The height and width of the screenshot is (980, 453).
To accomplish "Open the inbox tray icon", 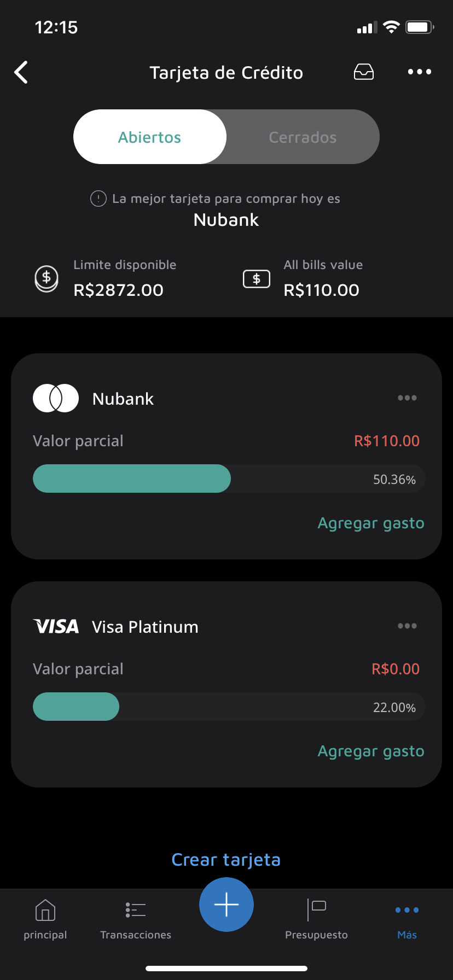I will point(364,72).
